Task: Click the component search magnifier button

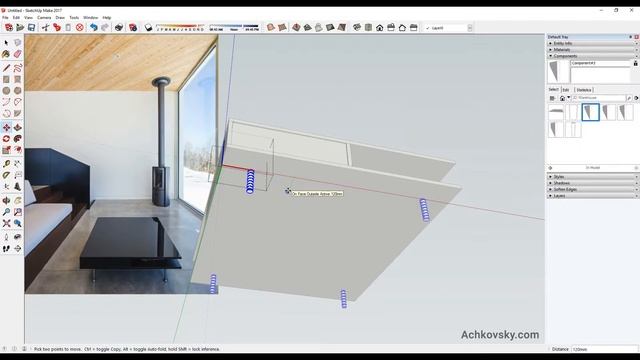Action: 629,98
